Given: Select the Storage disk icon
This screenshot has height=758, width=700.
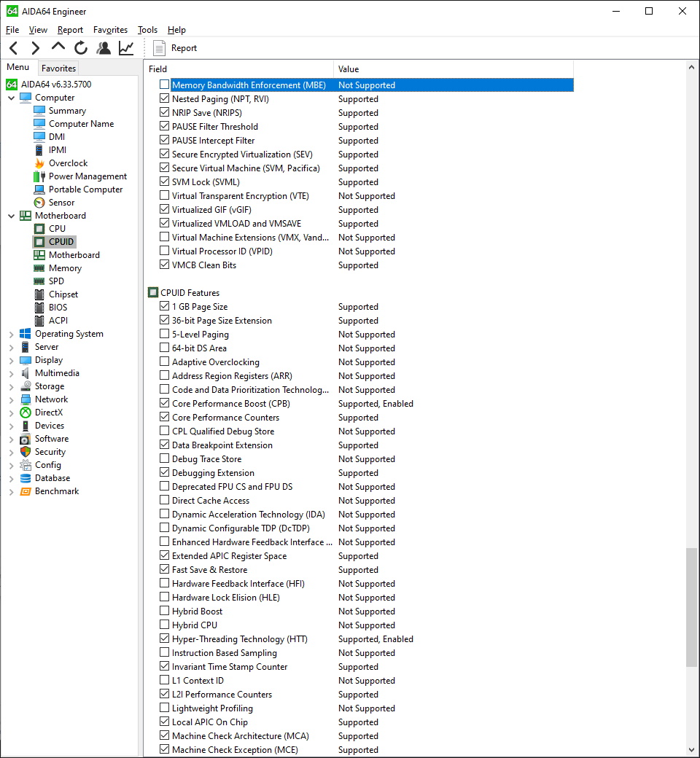Looking at the screenshot, I should pyautogui.click(x=25, y=386).
